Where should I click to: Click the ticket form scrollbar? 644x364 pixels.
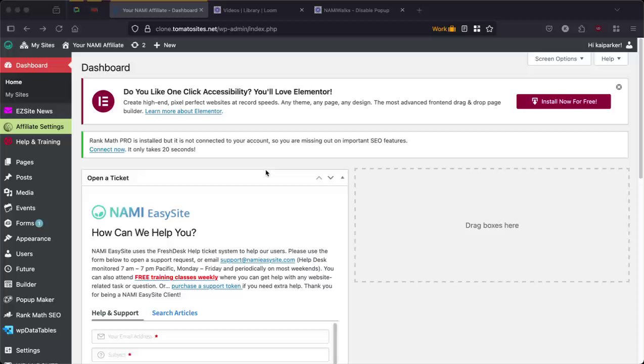click(334, 343)
